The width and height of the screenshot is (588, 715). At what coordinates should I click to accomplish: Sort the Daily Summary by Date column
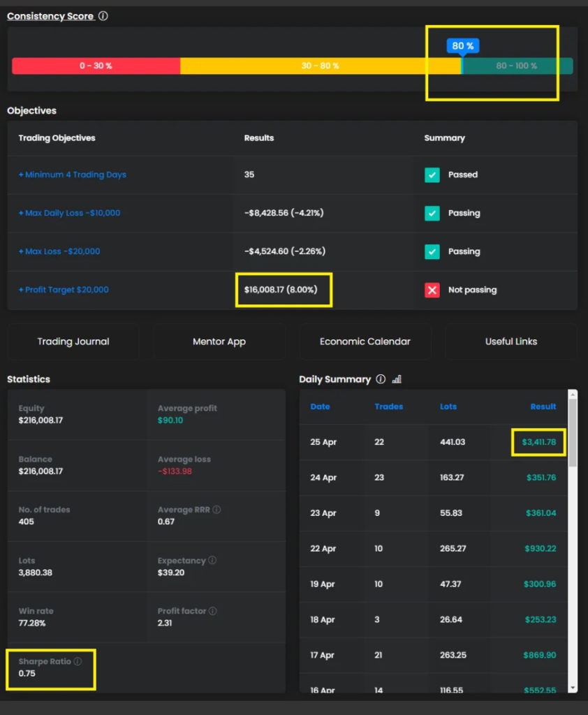[320, 406]
